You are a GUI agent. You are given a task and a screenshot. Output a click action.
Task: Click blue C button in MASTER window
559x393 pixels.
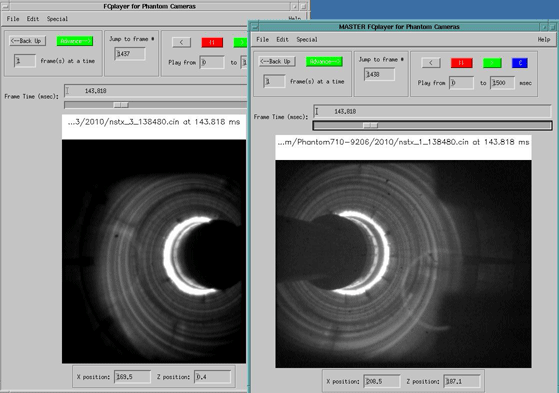click(x=520, y=63)
